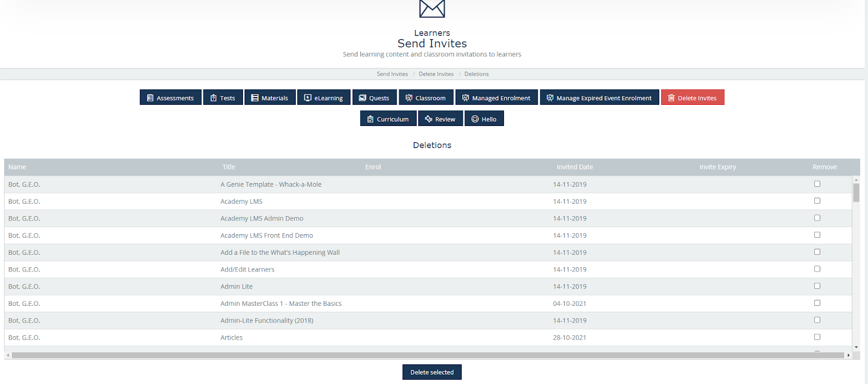This screenshot has height=384, width=868.
Task: Click the red Delete Invites trash button
Action: pos(692,98)
